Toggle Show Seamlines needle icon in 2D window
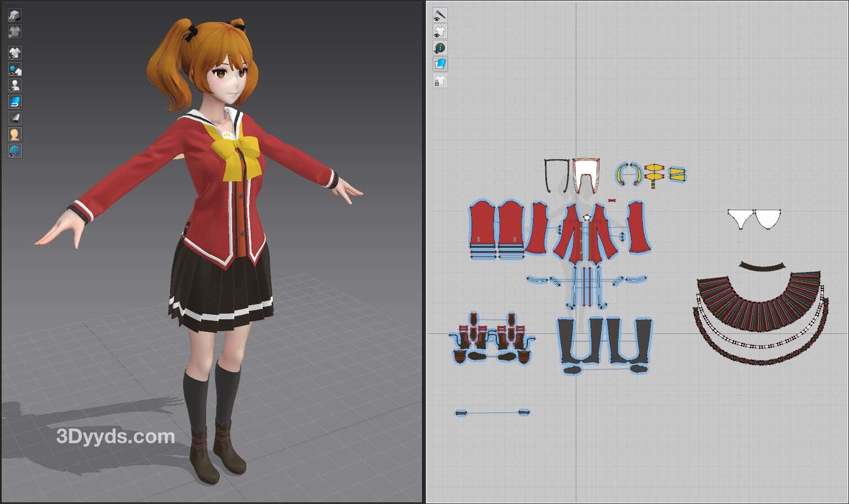Image resolution: width=849 pixels, height=504 pixels. coord(440,15)
